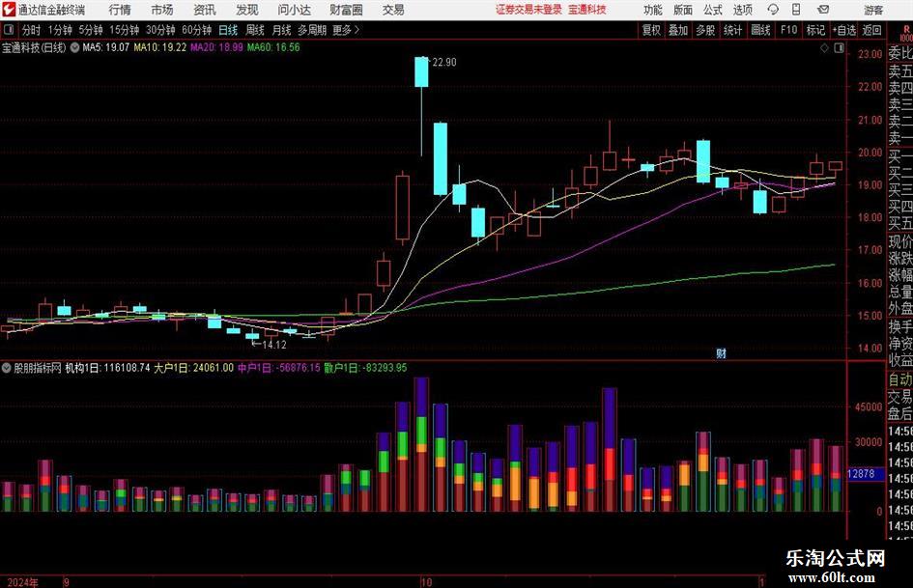Open the 交易 menu
Screen dimensions: 913x588
pyautogui.click(x=393, y=10)
